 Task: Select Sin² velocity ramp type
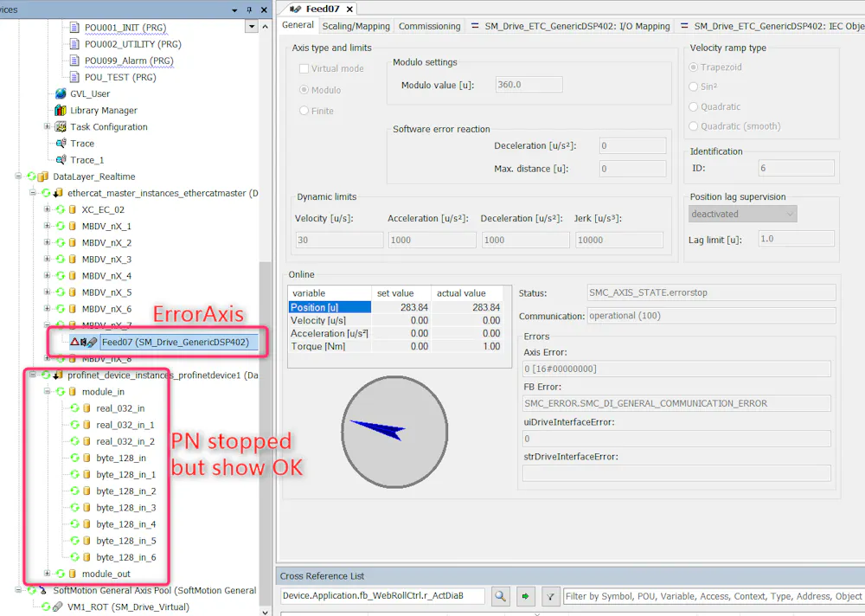point(694,87)
